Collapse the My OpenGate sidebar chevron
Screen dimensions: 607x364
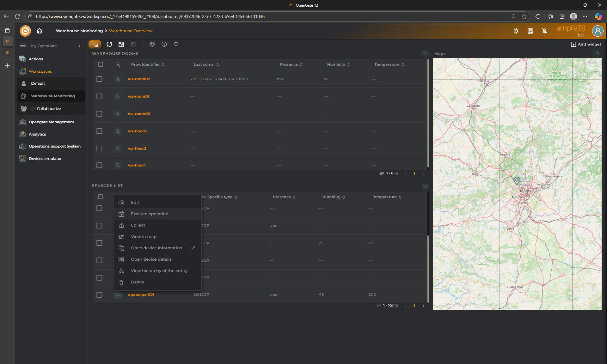click(79, 46)
